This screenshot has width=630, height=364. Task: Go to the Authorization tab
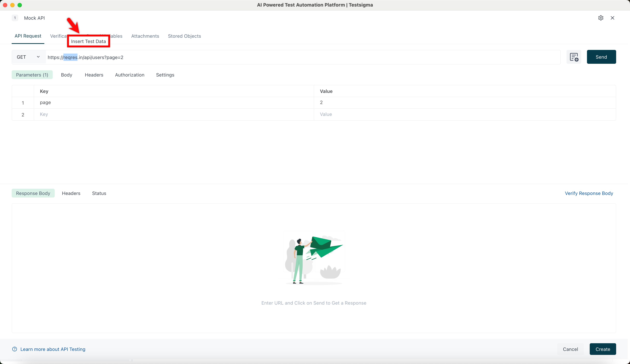(130, 75)
